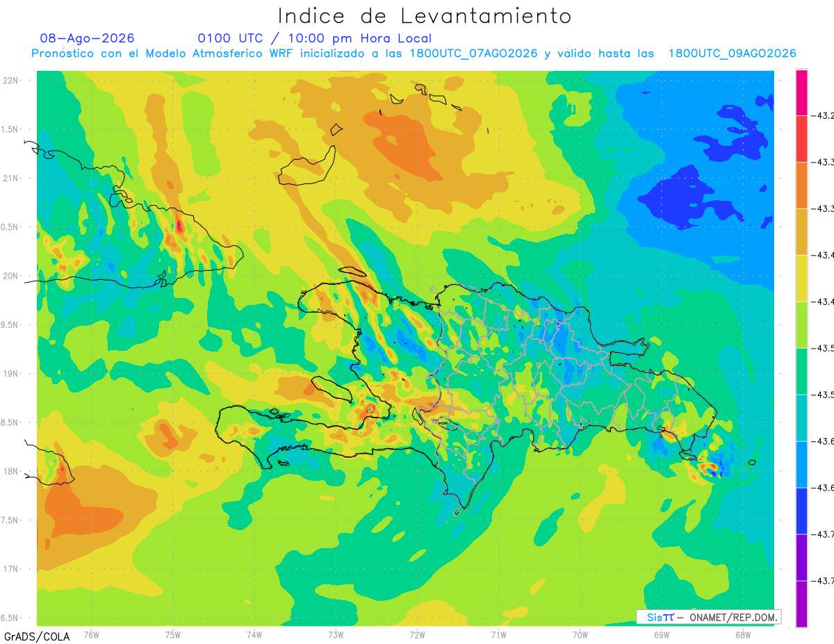The image size is (834, 644).
Task: Click the '18N' latitude label
Action: [x=10, y=471]
